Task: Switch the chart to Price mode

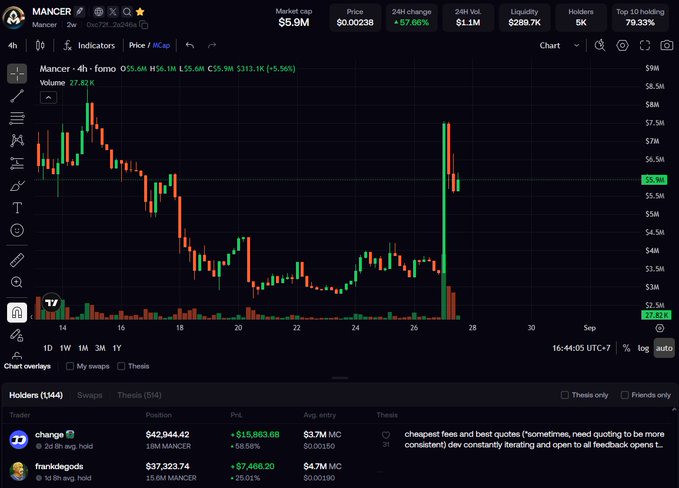Action: click(x=137, y=45)
